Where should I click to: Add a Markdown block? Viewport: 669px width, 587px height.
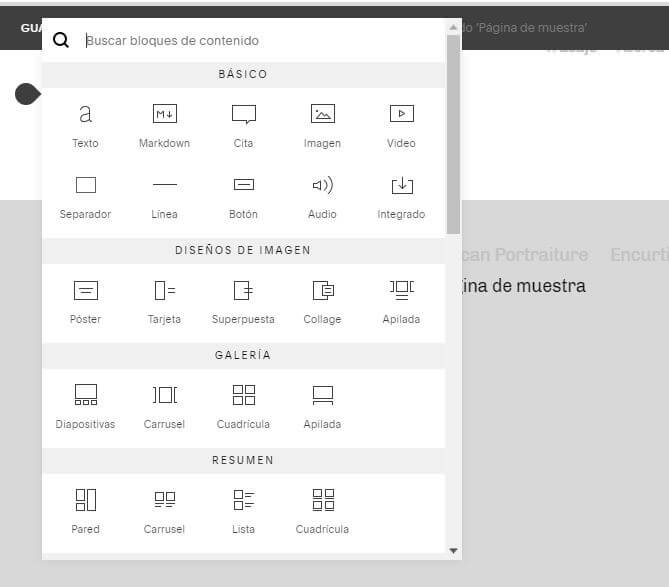(x=164, y=126)
